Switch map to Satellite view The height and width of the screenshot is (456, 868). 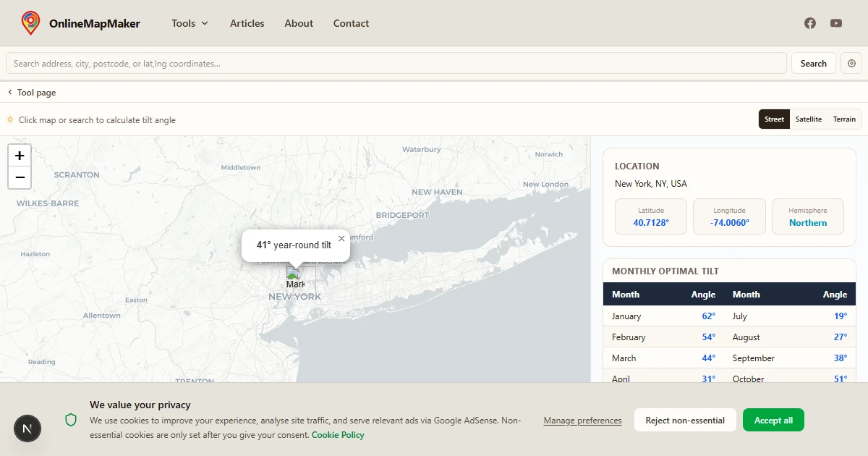point(809,119)
